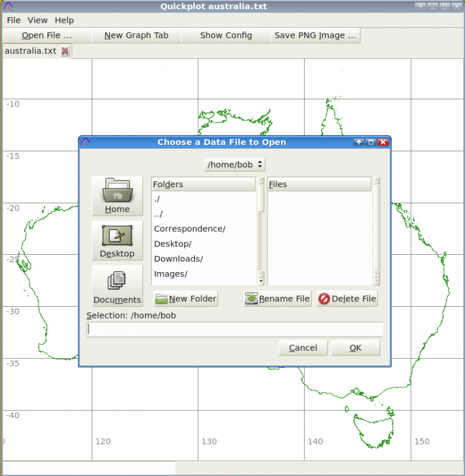The width and height of the screenshot is (465, 476).
Task: Close the australia.txt tab with the red X
Action: point(65,51)
